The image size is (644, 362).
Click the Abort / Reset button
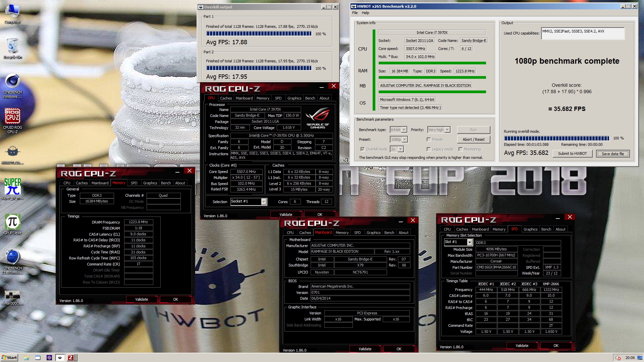474,139
